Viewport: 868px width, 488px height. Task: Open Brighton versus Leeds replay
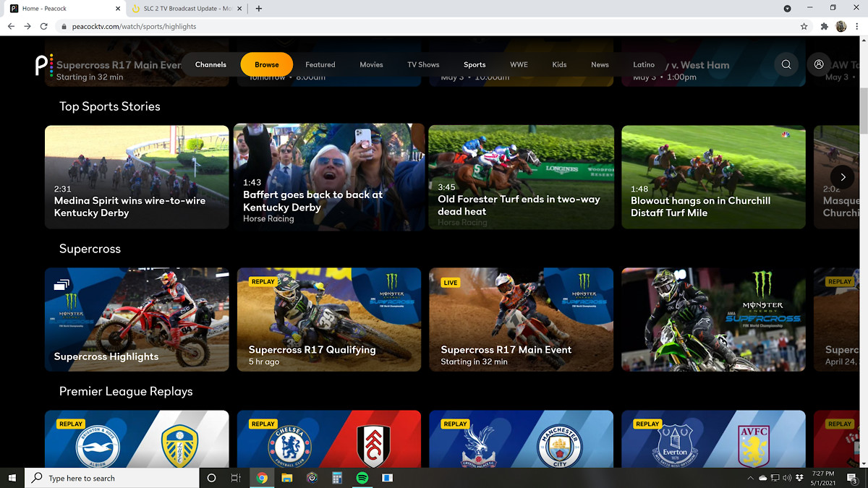(137, 439)
